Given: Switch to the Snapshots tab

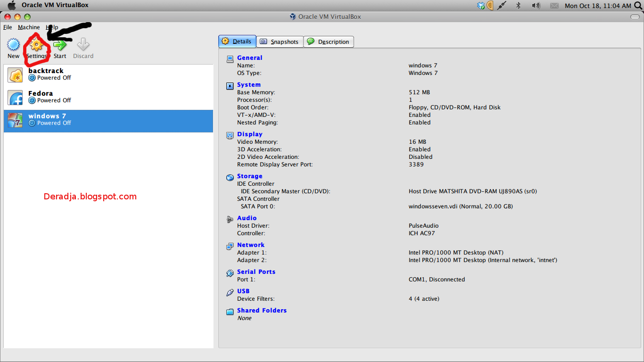Looking at the screenshot, I should point(280,41).
